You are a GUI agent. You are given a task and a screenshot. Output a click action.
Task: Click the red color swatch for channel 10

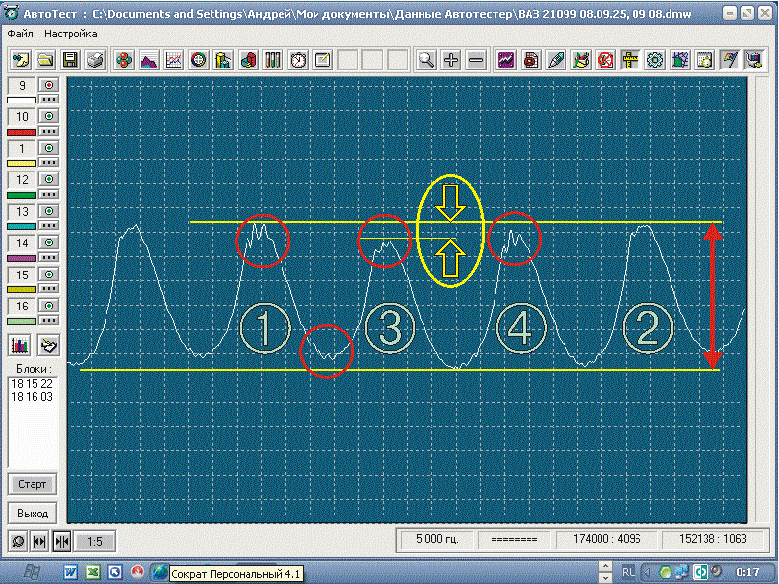[21, 132]
